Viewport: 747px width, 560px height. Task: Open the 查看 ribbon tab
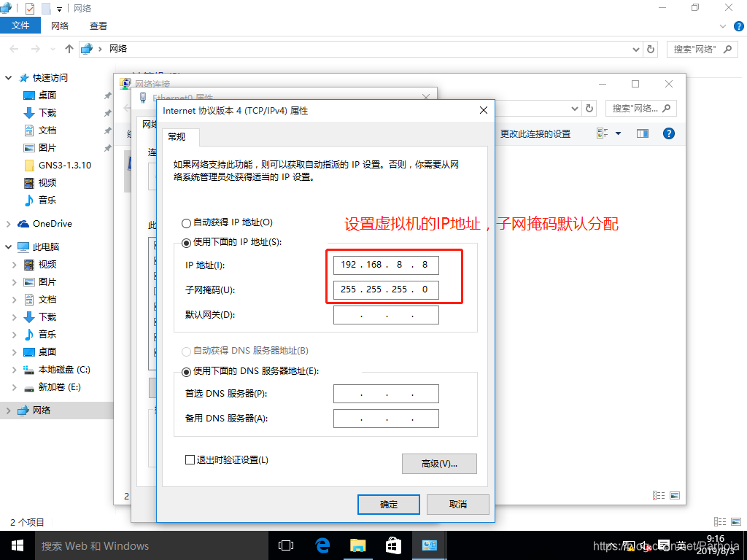coord(98,26)
